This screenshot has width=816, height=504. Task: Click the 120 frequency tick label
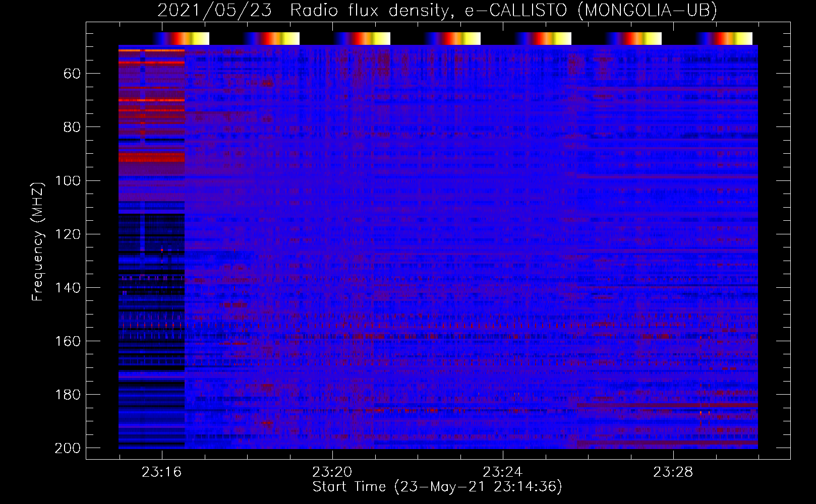point(68,234)
